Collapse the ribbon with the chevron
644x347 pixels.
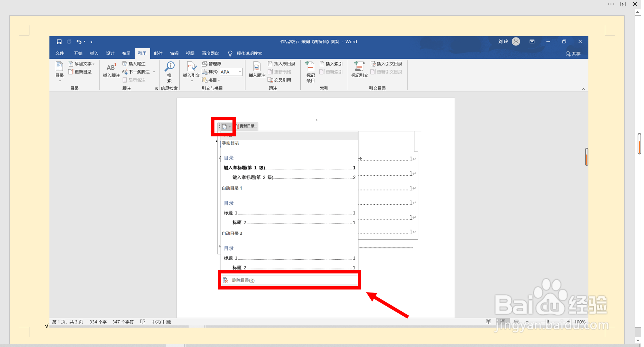pyautogui.click(x=584, y=89)
